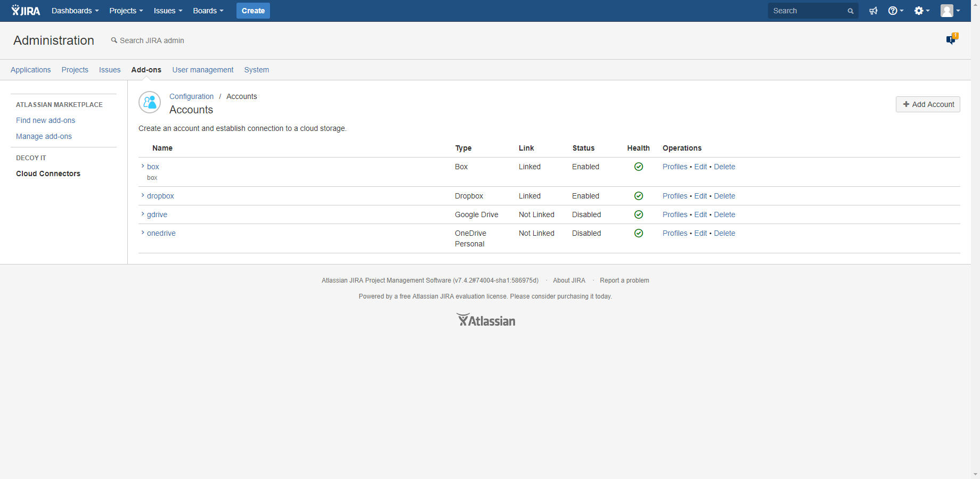Click the Enabled status for dropbox
Screen dimensions: 980x479
[585, 196]
